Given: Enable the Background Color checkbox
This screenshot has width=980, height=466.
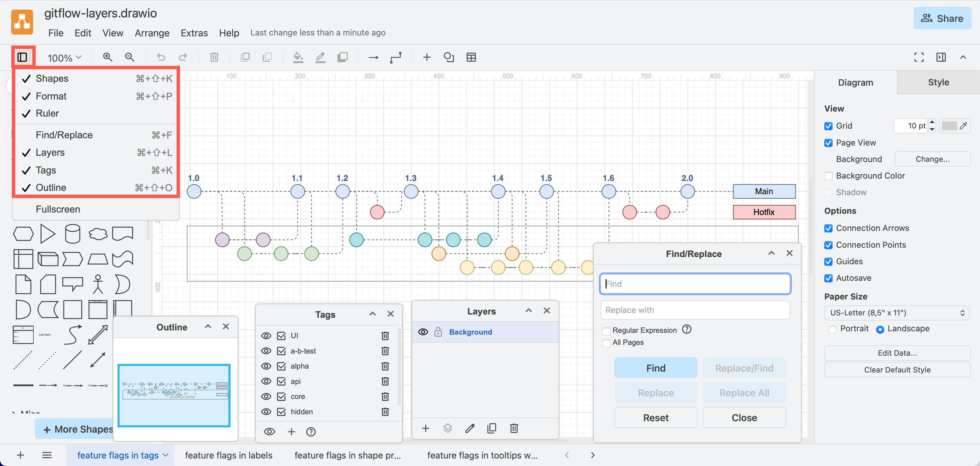Looking at the screenshot, I should [828, 176].
